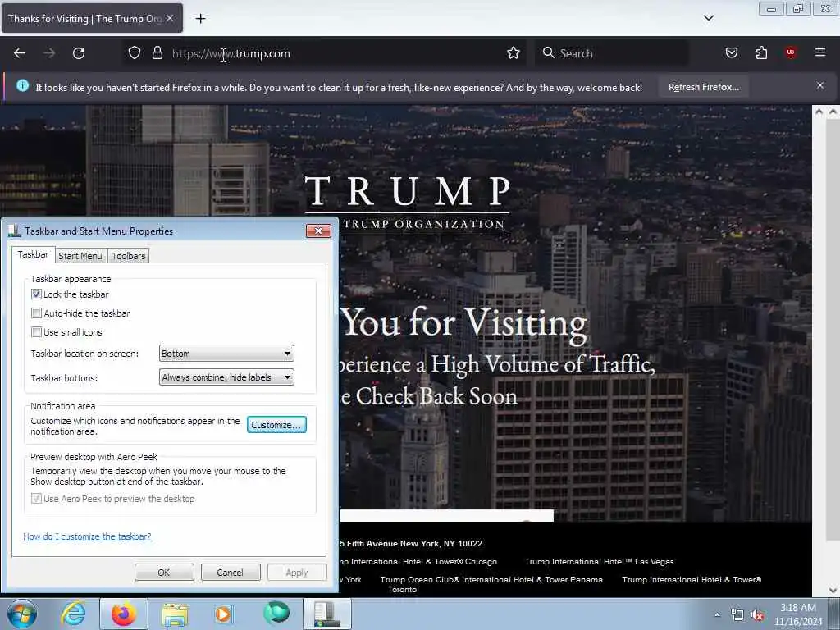Bookmark this page with the star icon

tap(514, 53)
